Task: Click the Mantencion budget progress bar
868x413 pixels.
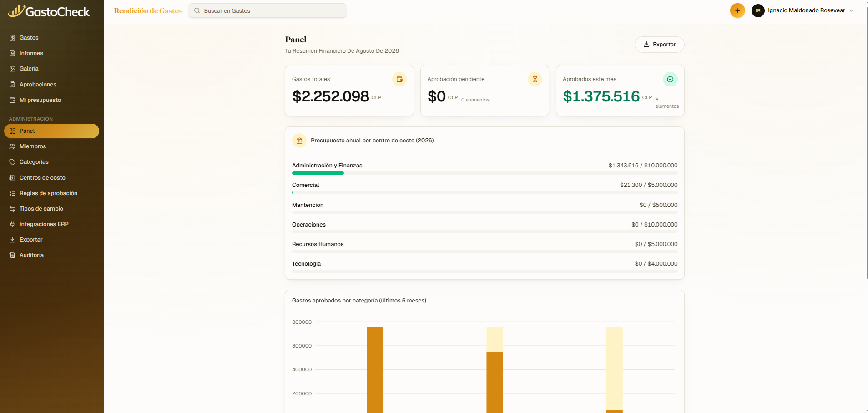Action: pyautogui.click(x=484, y=212)
